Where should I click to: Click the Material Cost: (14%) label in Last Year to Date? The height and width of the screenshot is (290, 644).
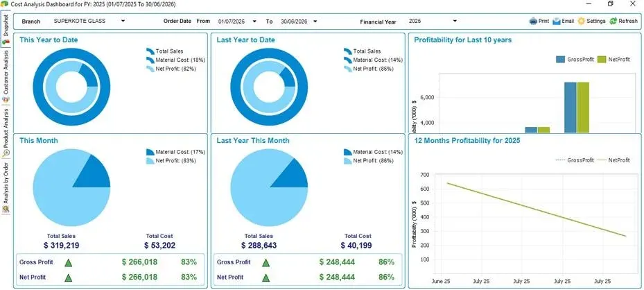(378, 60)
